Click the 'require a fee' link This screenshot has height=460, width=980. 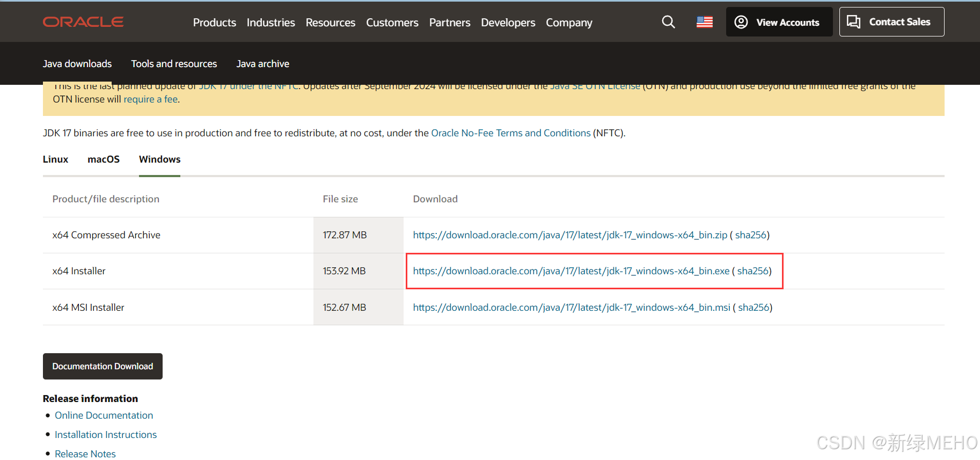tap(150, 99)
